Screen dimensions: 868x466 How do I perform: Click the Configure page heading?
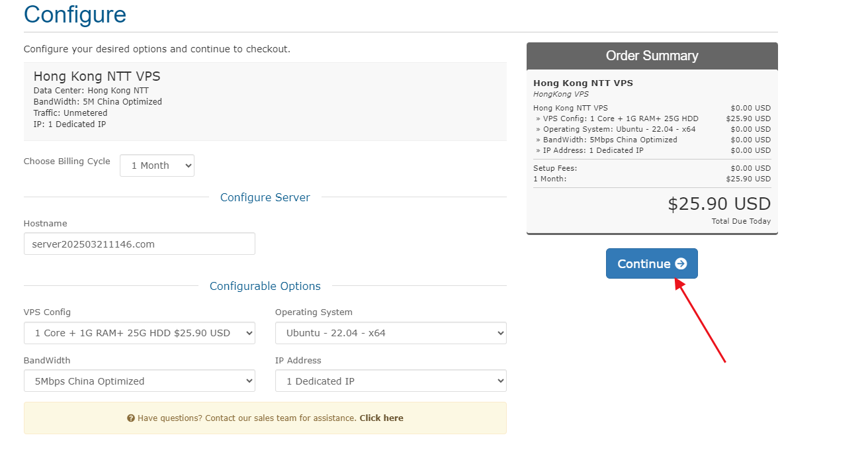tap(75, 15)
